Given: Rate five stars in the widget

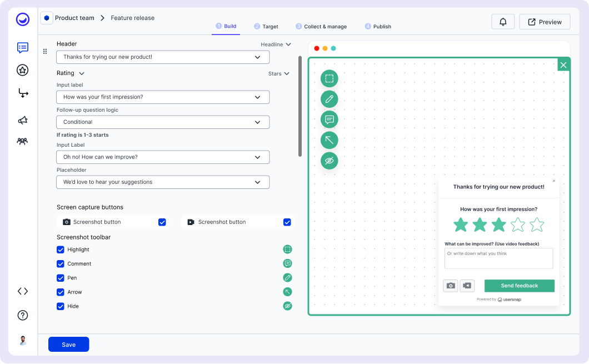Looking at the screenshot, I should pyautogui.click(x=537, y=225).
